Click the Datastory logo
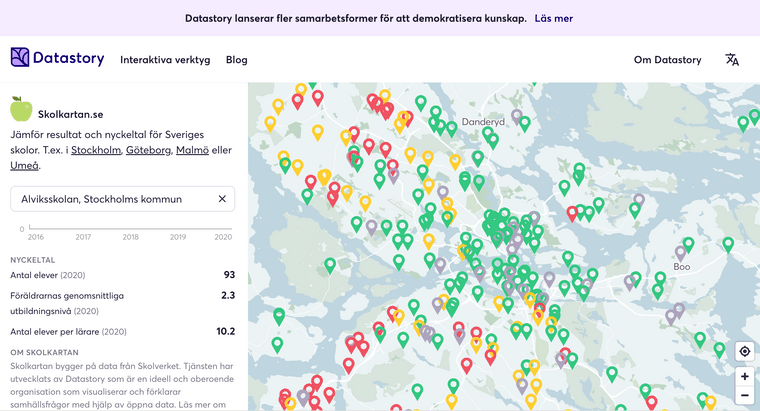The image size is (760, 411). click(x=57, y=58)
